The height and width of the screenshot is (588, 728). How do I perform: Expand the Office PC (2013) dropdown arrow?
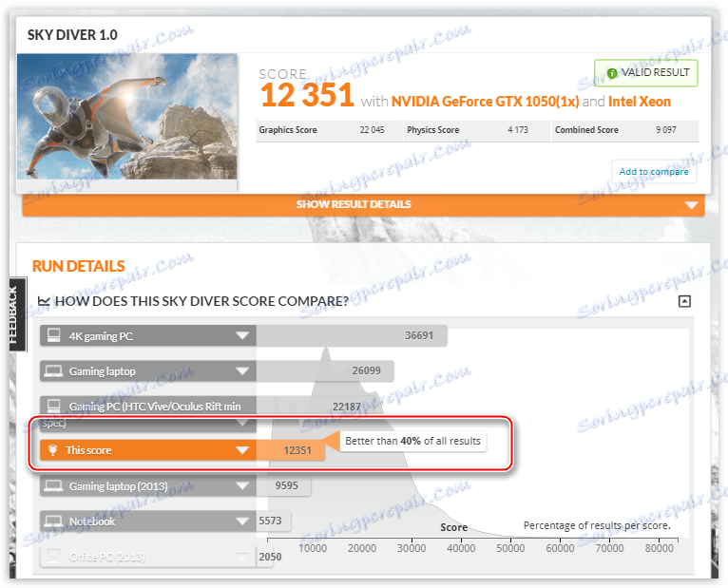coord(242,556)
